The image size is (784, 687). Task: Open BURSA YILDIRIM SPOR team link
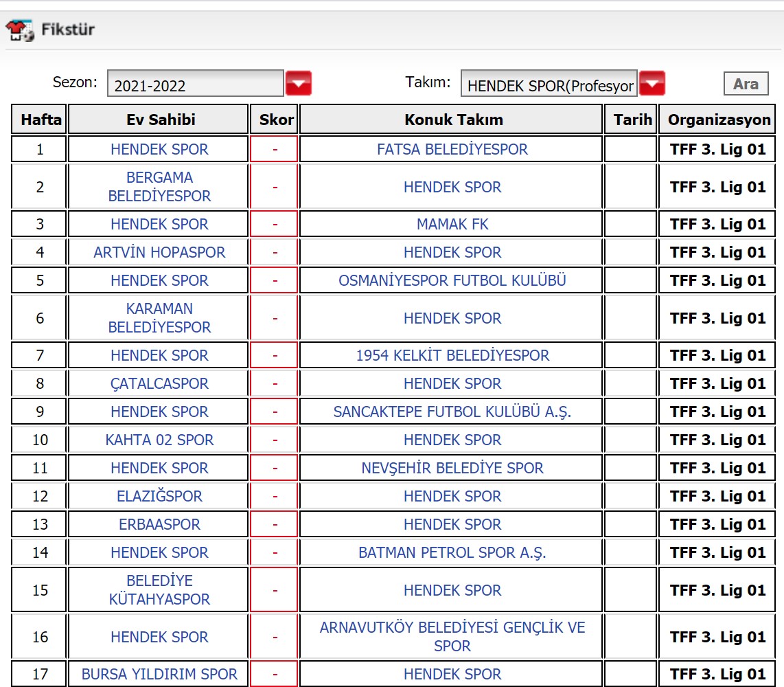coord(159,674)
